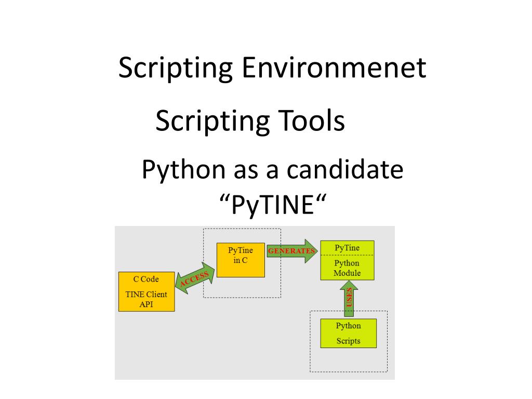Click the "Scripting Tools" heading

tap(250, 121)
